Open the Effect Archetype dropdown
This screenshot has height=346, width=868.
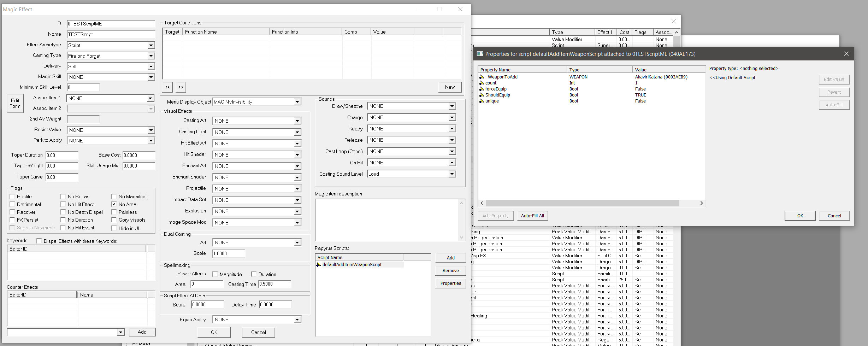(x=151, y=45)
